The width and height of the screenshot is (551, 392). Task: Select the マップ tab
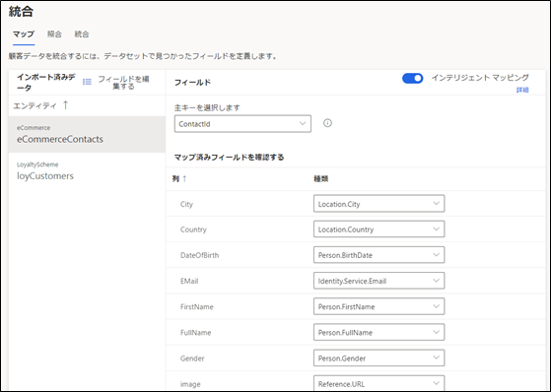click(x=24, y=34)
